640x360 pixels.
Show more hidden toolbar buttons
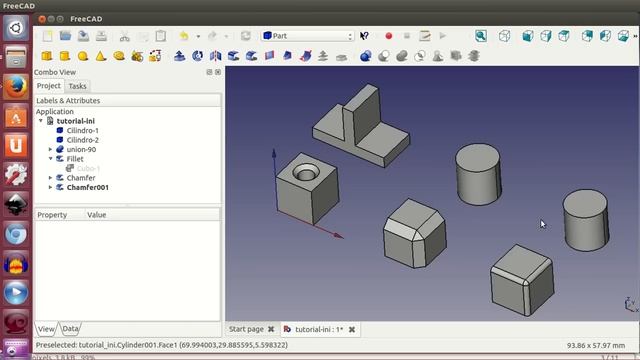[635, 36]
